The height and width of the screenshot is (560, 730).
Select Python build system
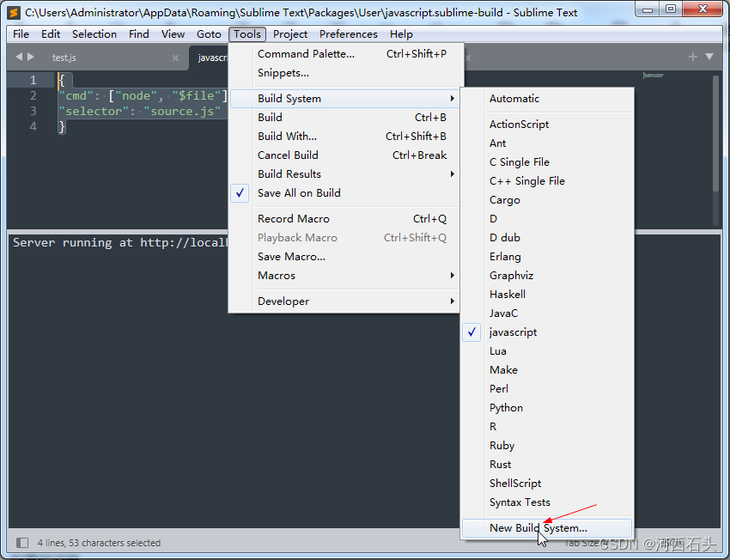[548, 408]
